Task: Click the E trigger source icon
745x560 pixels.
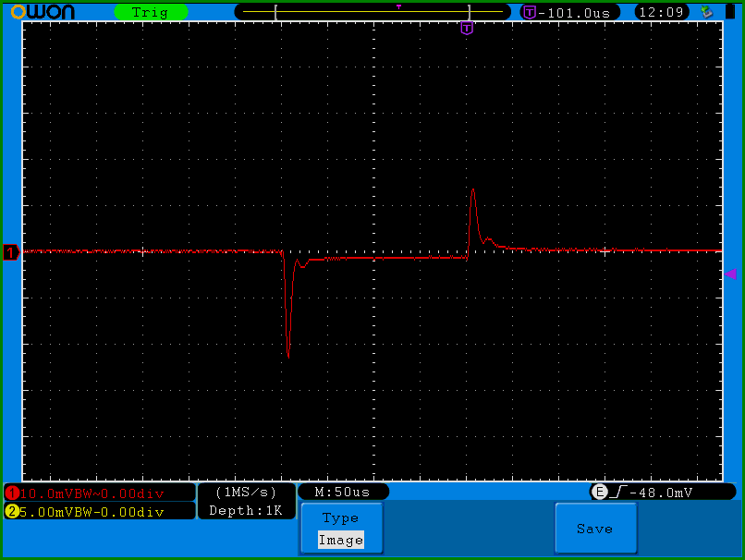Action: [600, 492]
